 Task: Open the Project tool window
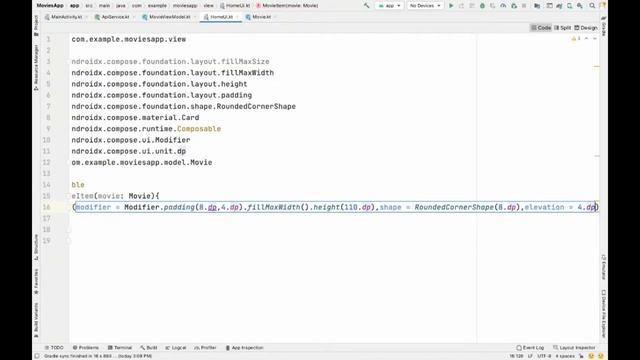click(36, 25)
